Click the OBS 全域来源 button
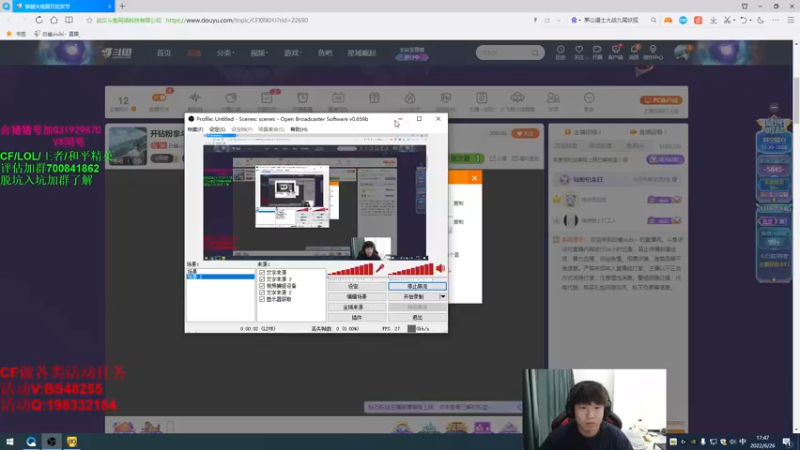Image resolution: width=800 pixels, height=450 pixels. pos(357,307)
